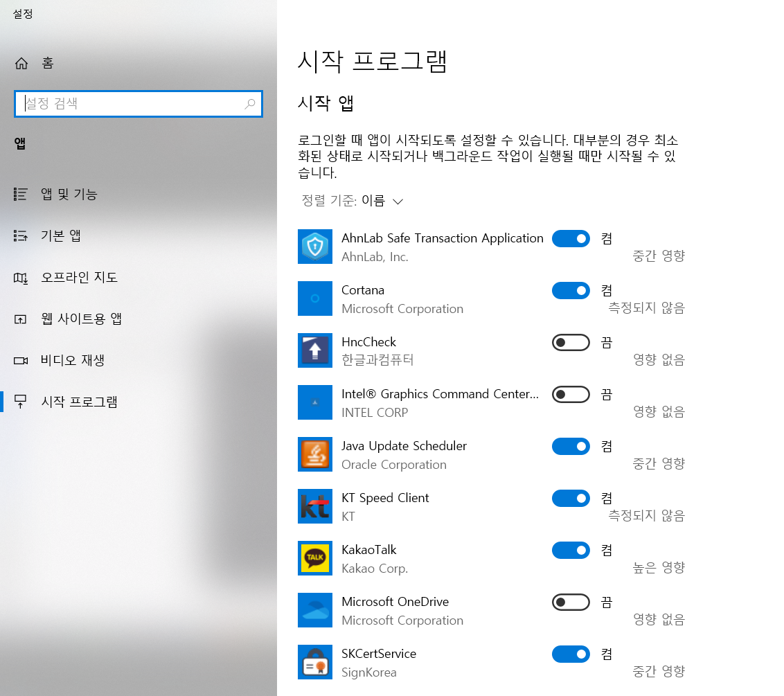Click the AhnLab, Inc. publisher text
The height and width of the screenshot is (696, 784).
[375, 257]
